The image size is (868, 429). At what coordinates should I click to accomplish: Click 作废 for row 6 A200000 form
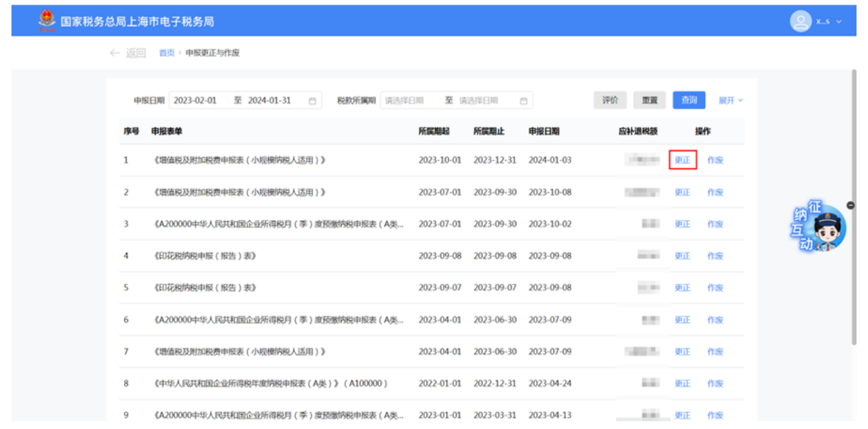(x=715, y=319)
